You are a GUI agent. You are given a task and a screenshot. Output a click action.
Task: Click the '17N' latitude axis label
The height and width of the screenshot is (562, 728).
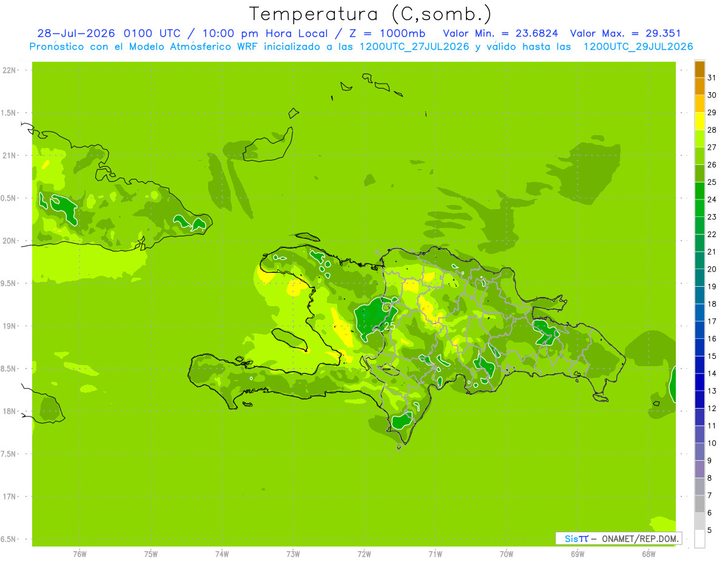(10, 497)
